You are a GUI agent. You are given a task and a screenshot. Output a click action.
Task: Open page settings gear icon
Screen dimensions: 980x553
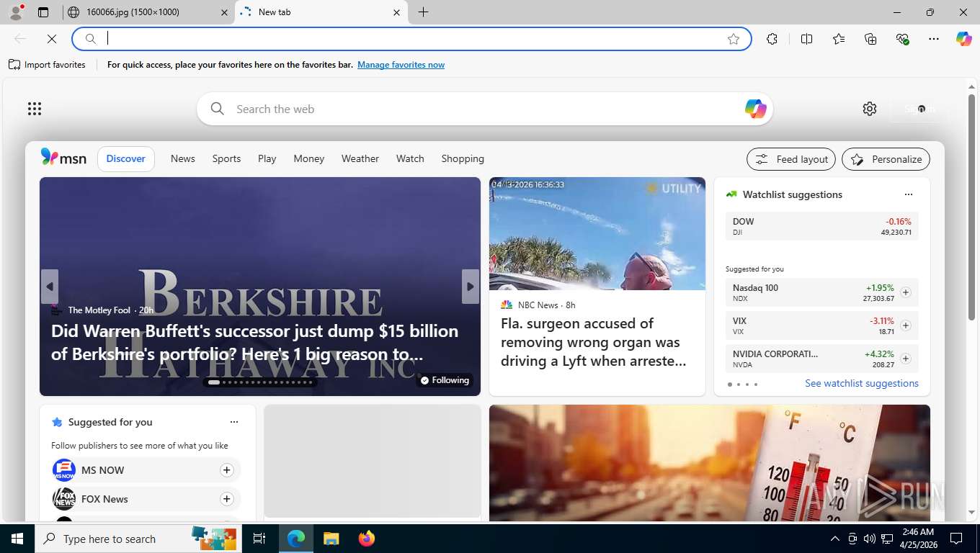tap(870, 109)
